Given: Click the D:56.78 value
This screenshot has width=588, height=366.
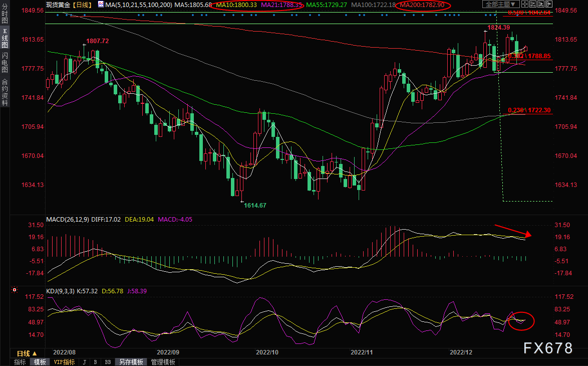Looking at the screenshot, I should click(113, 291).
